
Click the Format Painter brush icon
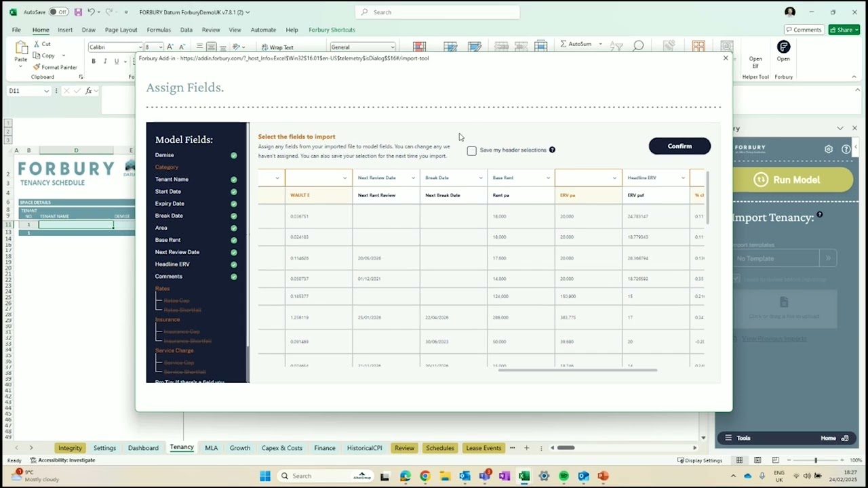tap(37, 67)
